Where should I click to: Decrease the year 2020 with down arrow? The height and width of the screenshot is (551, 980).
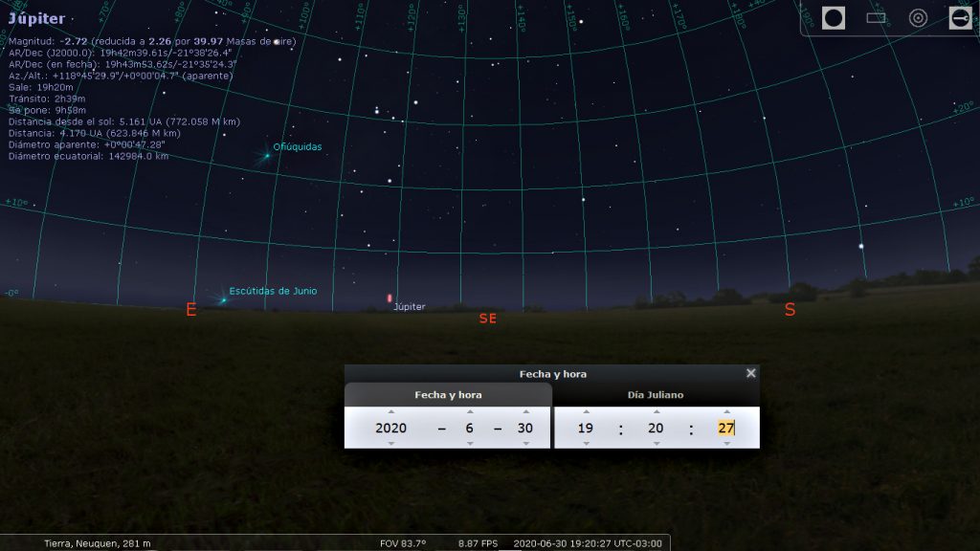point(391,444)
